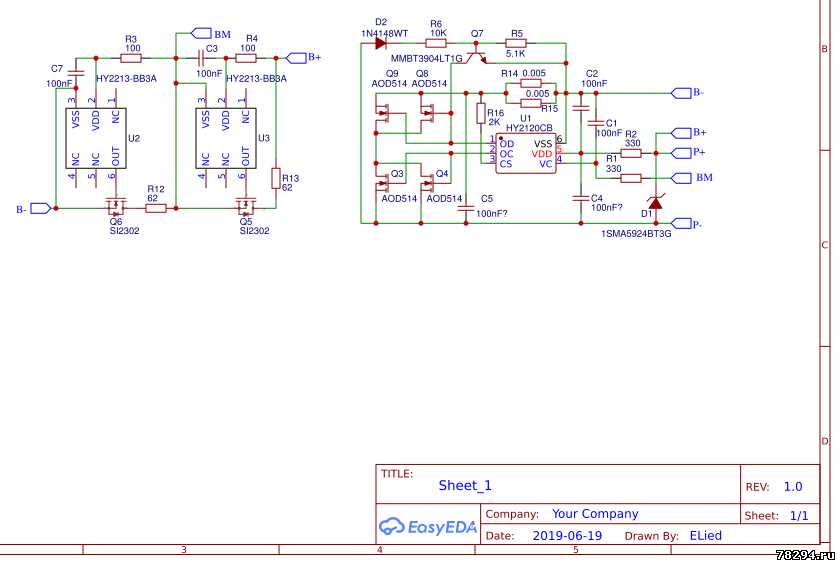Select the 1N4148WT part label
This screenshot has width=840, height=565.
click(x=385, y=33)
